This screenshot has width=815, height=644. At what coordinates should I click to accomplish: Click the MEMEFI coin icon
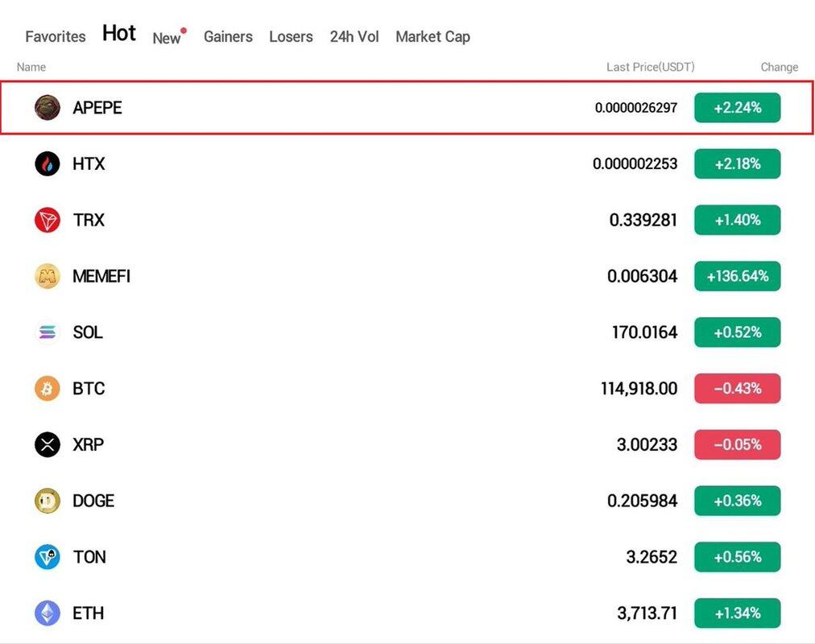point(48,276)
